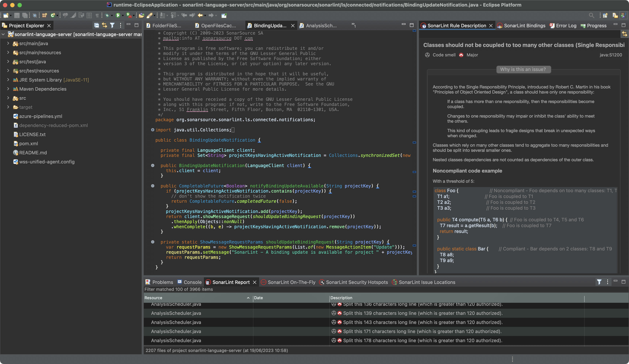Open Project Explorer filter icon
The height and width of the screenshot is (364, 629).
coord(112,25)
